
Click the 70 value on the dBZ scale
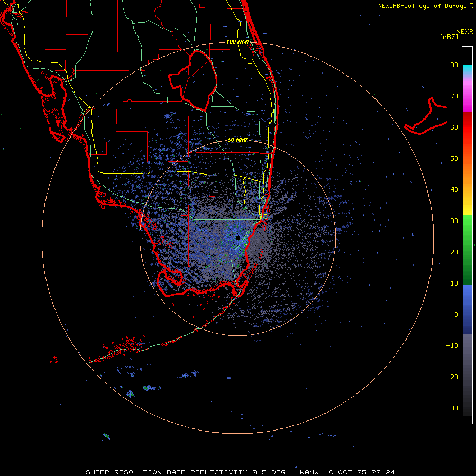click(454, 96)
